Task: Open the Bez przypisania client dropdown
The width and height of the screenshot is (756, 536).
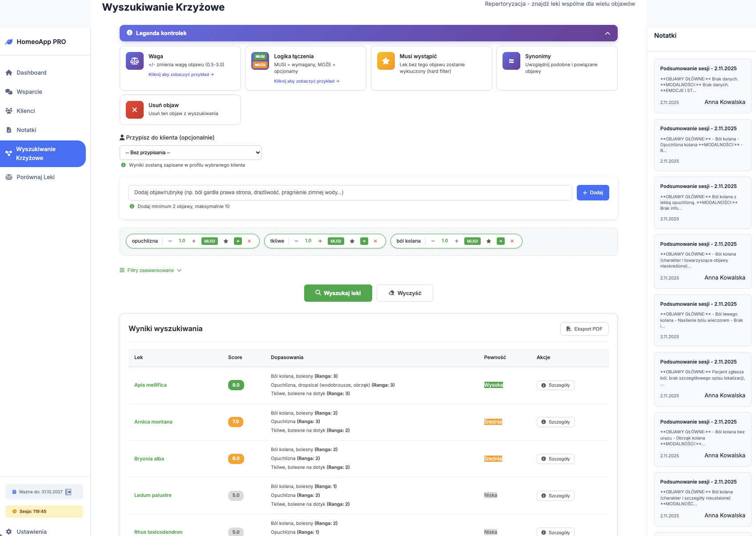Action: coord(190,152)
